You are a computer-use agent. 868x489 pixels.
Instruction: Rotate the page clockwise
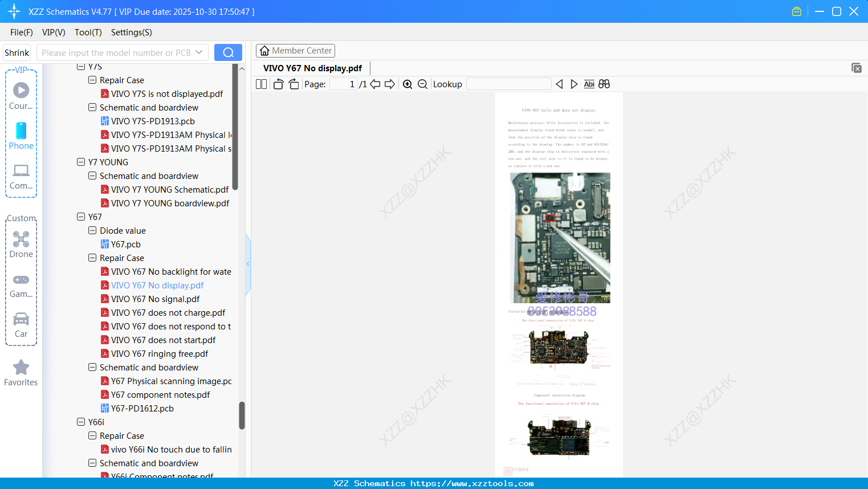coord(294,84)
